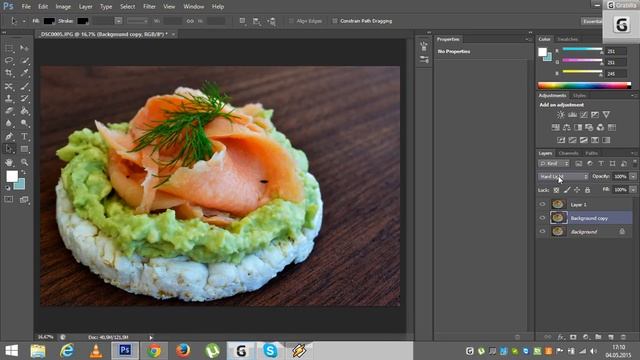Viewport: 640px width, 360px height.
Task: Open the Essentials workspace dropdown
Action: tap(592, 21)
